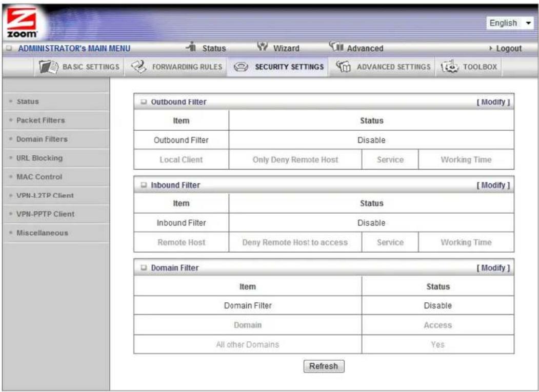Image resolution: width=539 pixels, height=392 pixels.
Task: Open Administrator's Main Menu link
Action: 74,49
